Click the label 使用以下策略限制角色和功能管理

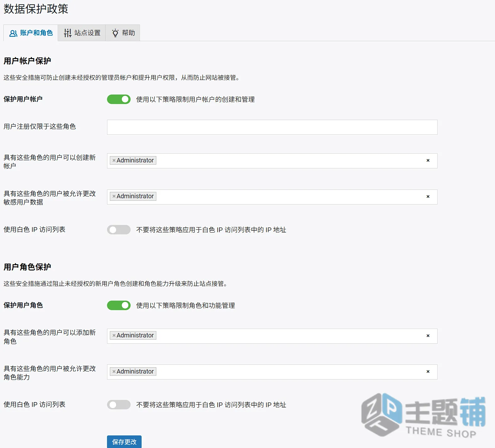(x=186, y=305)
